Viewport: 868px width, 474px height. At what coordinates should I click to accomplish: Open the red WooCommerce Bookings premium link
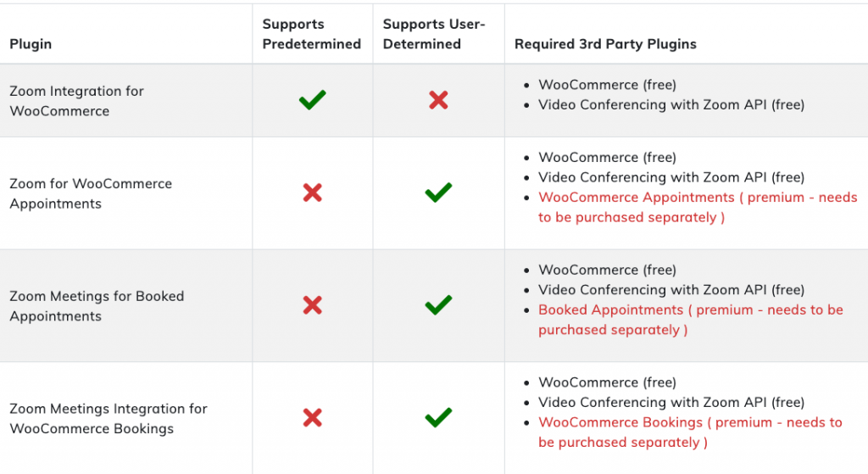coord(690,432)
